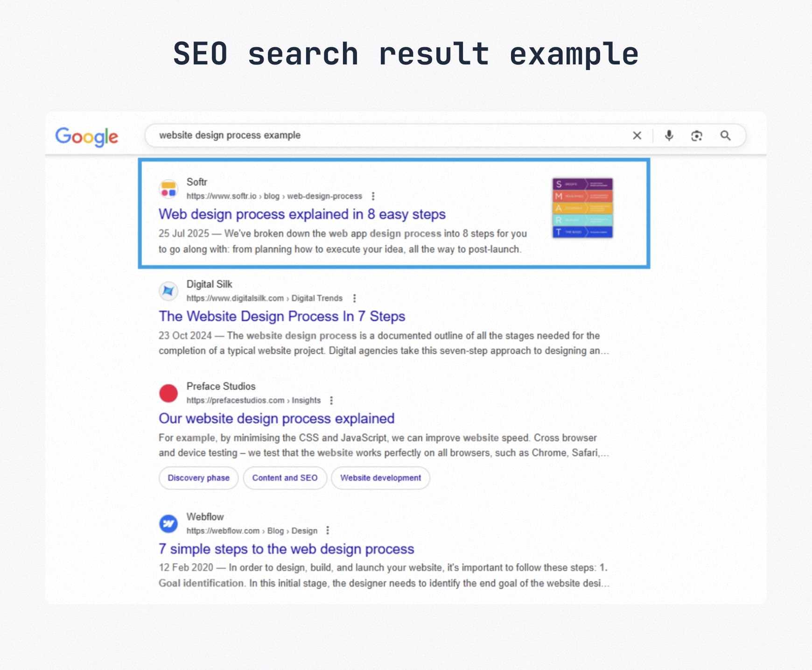Click the magnifying glass search button
812x670 pixels.
point(725,135)
